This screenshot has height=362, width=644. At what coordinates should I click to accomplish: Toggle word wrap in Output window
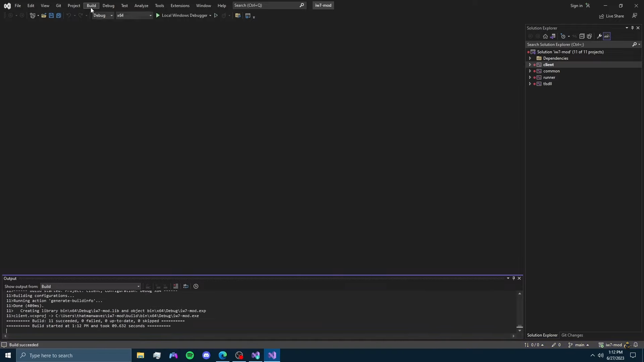[186, 286]
